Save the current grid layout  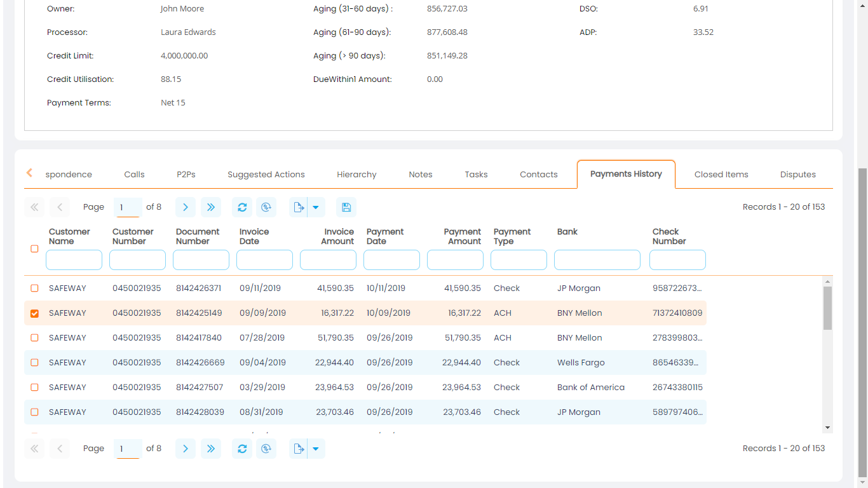(x=346, y=207)
